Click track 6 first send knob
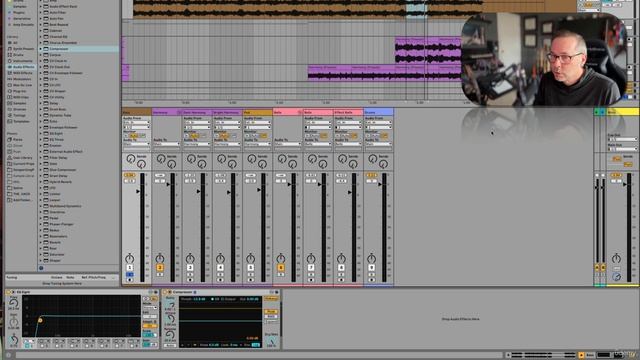Viewport: 640px width, 360px height. [282, 159]
